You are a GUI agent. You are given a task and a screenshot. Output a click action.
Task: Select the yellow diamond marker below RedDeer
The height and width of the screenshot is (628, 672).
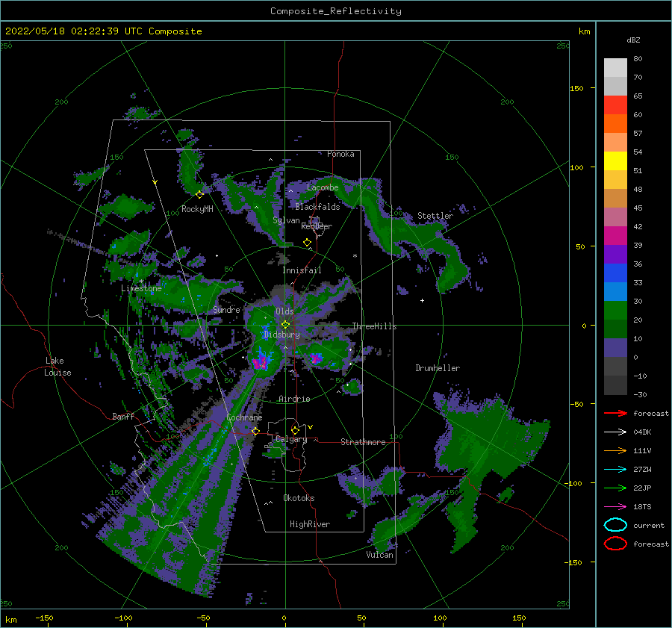(x=307, y=243)
